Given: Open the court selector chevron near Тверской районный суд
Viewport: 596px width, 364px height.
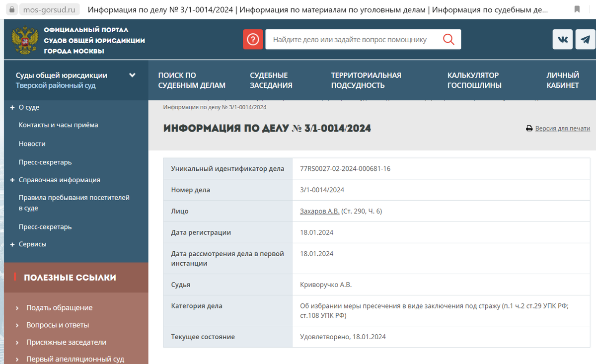Looking at the screenshot, I should coord(132,74).
